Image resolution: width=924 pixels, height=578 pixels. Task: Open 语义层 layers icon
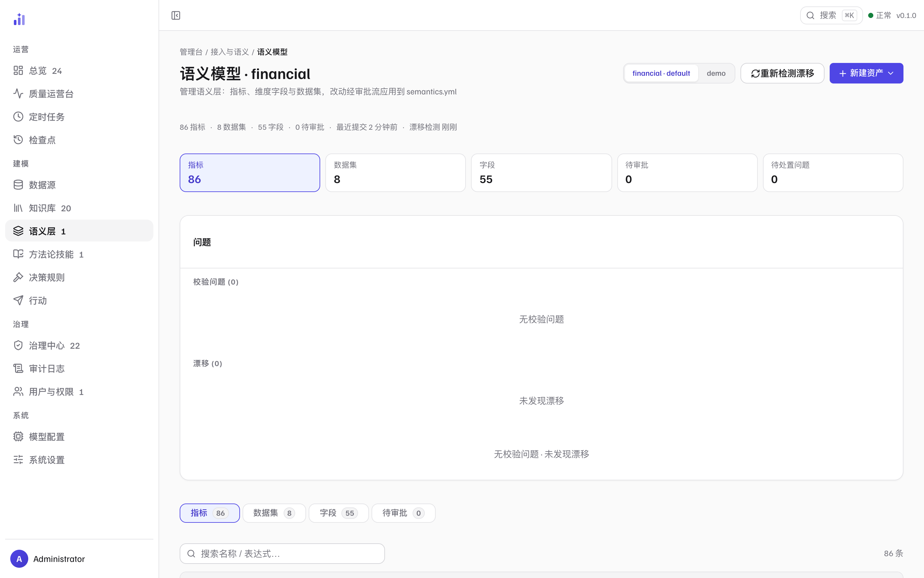click(x=18, y=231)
